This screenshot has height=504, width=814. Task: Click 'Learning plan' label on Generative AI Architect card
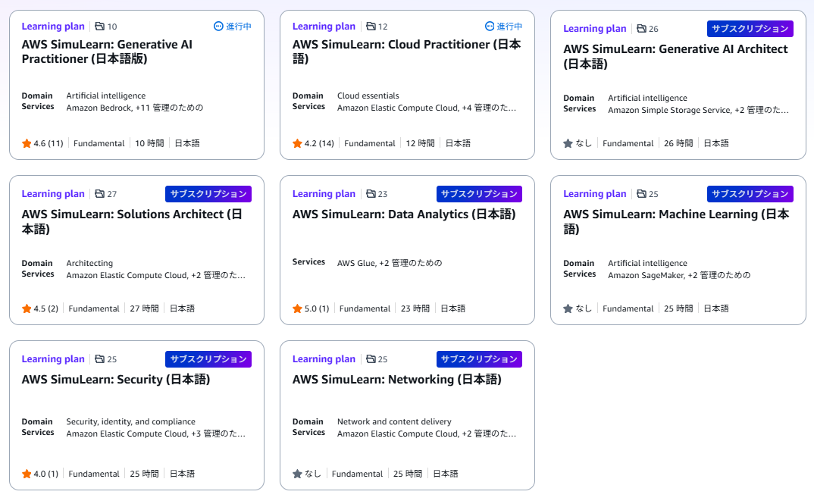(x=595, y=29)
